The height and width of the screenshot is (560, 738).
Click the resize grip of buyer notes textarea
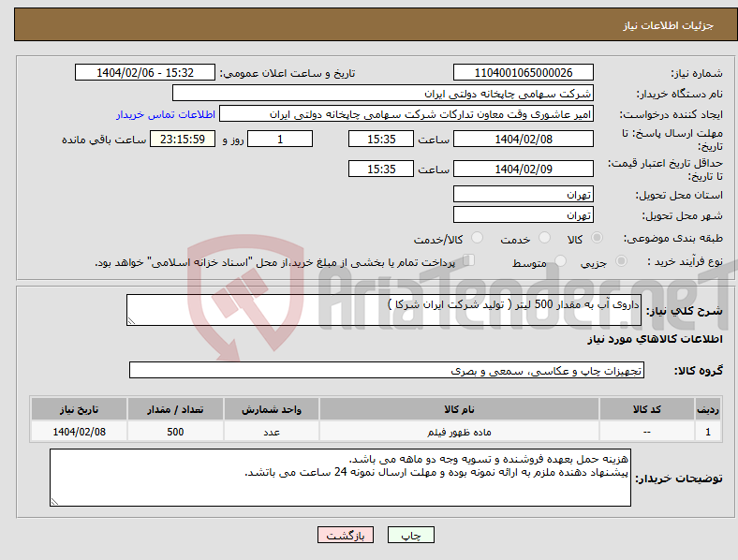(54, 502)
